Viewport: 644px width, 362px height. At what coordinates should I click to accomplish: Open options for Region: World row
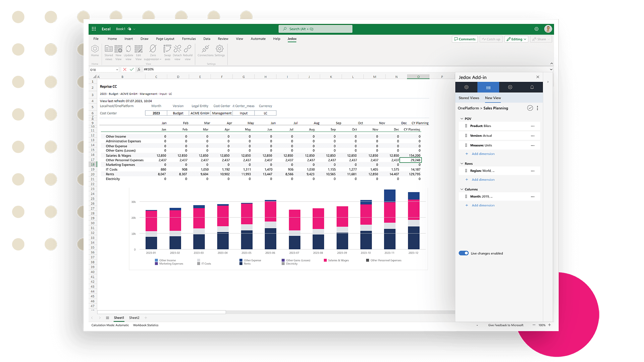(x=533, y=171)
